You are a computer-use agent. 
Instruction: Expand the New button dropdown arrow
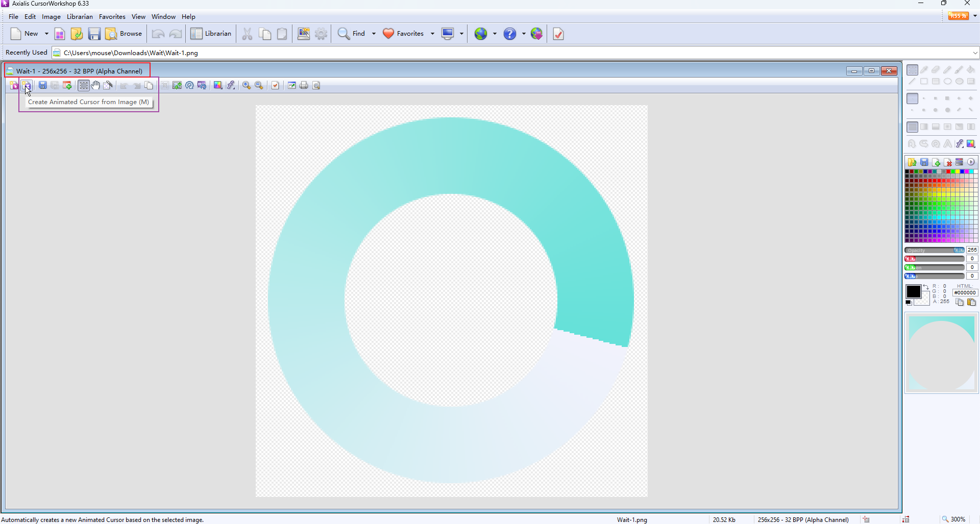(x=46, y=34)
